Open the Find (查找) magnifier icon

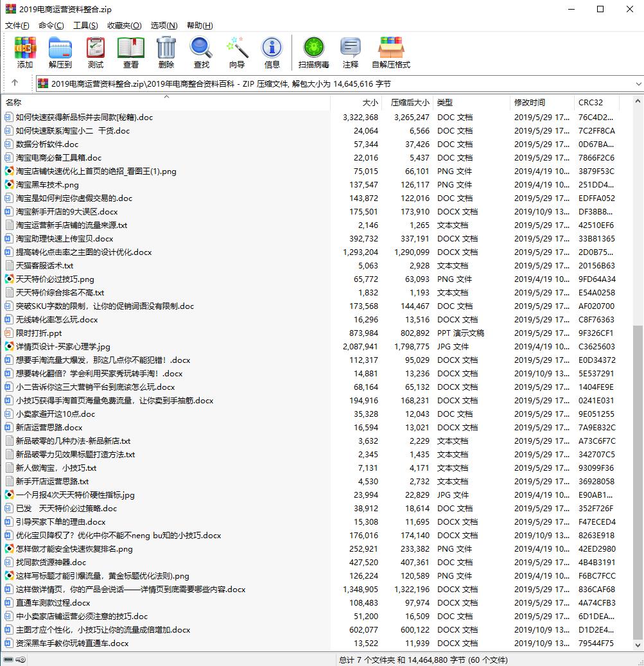pos(201,48)
